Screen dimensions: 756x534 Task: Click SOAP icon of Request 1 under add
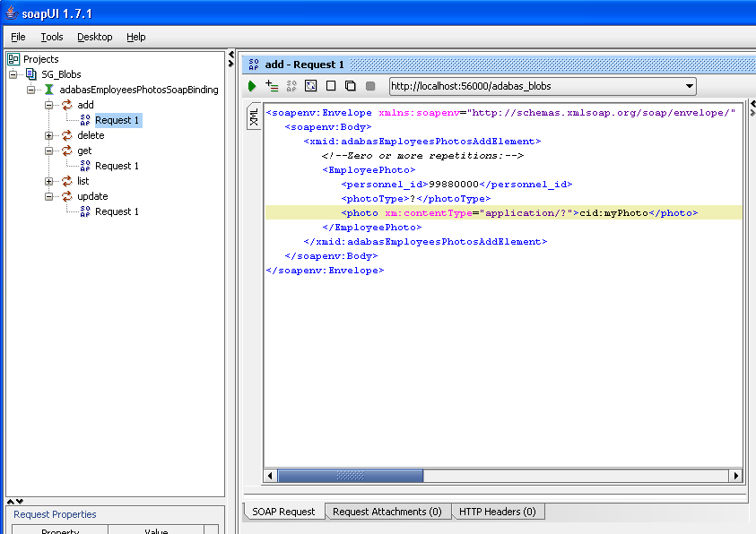[x=85, y=120]
